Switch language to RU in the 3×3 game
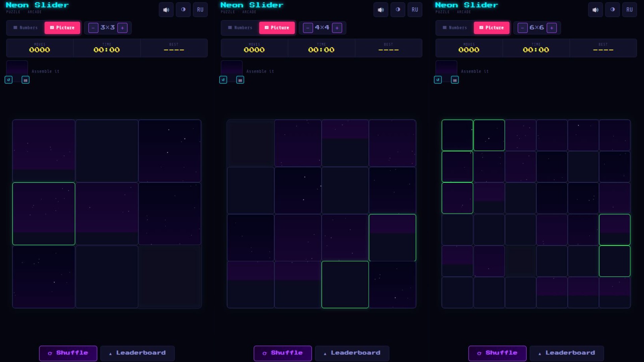The height and width of the screenshot is (362, 644). [200, 10]
